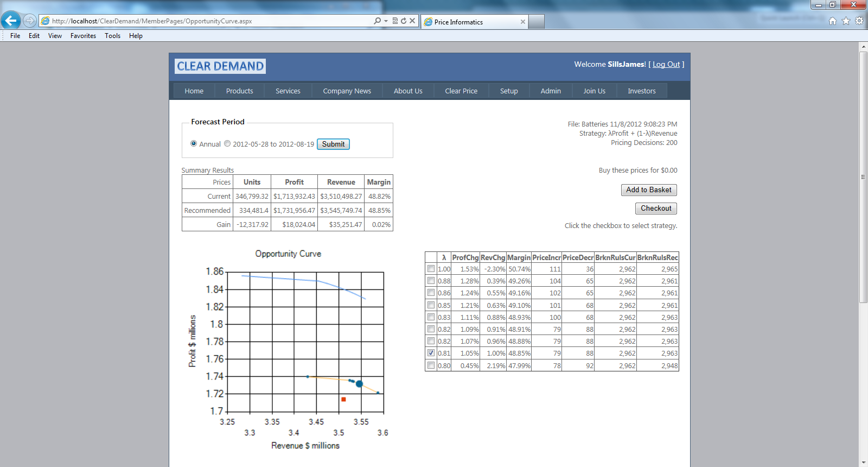This screenshot has height=467, width=868.
Task: Click the browser Back arrow button
Action: (11, 21)
